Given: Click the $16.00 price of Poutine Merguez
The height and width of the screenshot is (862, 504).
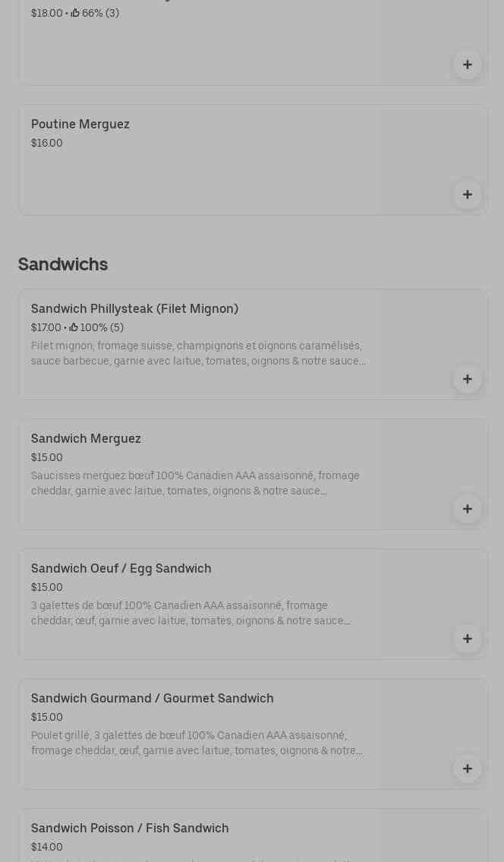Looking at the screenshot, I should tap(47, 143).
